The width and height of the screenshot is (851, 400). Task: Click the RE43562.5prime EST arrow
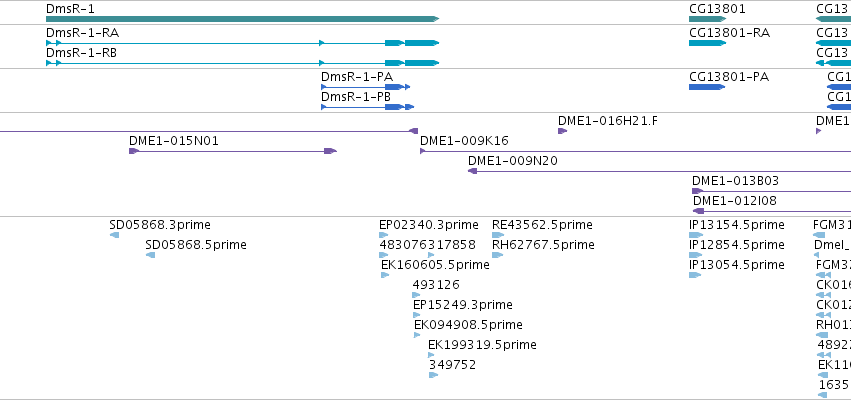[498, 235]
